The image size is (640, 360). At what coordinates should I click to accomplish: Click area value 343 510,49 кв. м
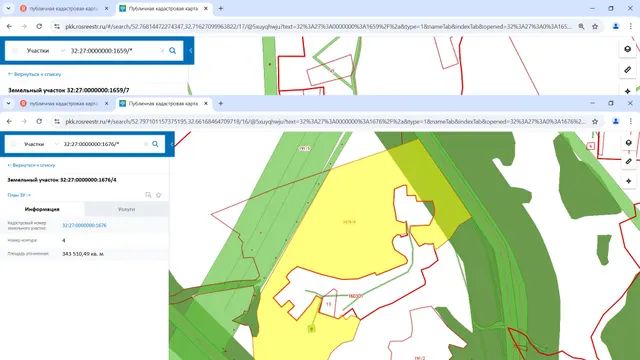(83, 254)
